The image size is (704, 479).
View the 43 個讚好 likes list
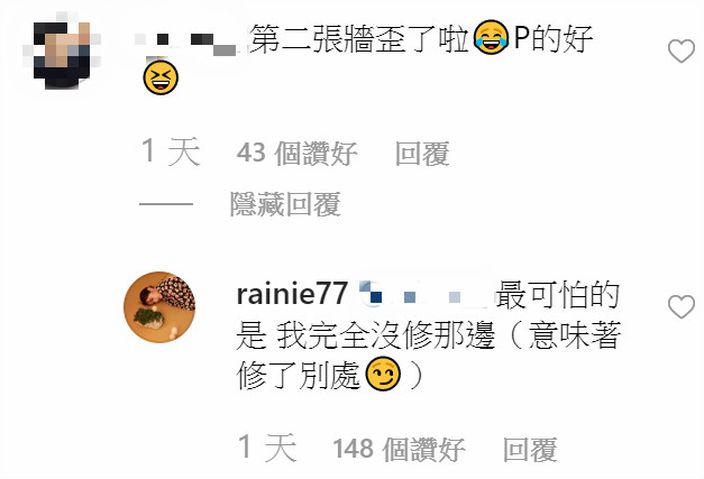tap(297, 153)
